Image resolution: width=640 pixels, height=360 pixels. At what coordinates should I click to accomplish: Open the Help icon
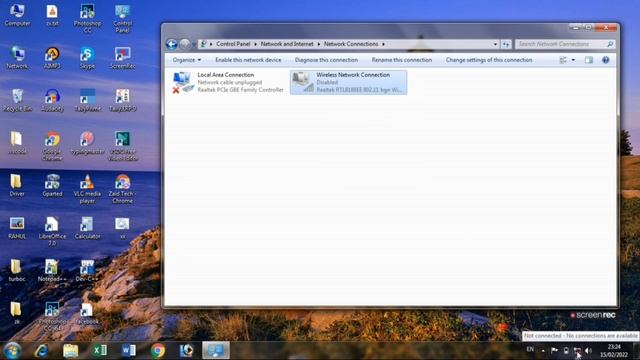click(x=606, y=60)
